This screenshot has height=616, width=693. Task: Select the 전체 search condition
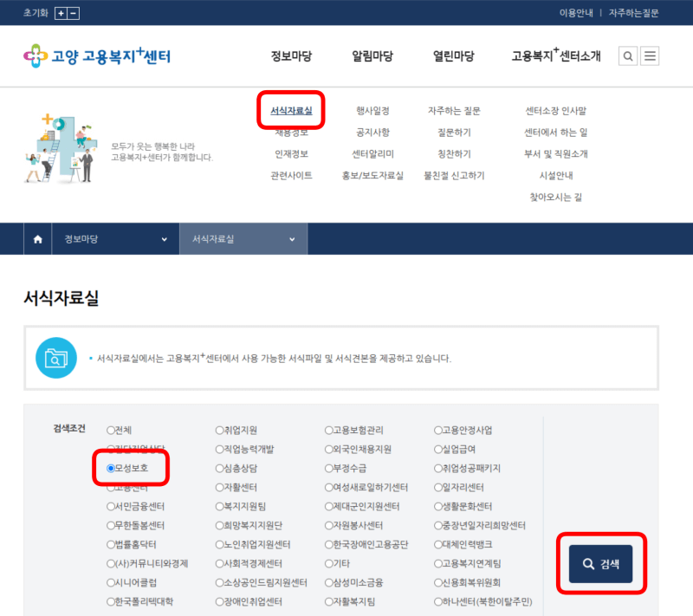click(111, 428)
